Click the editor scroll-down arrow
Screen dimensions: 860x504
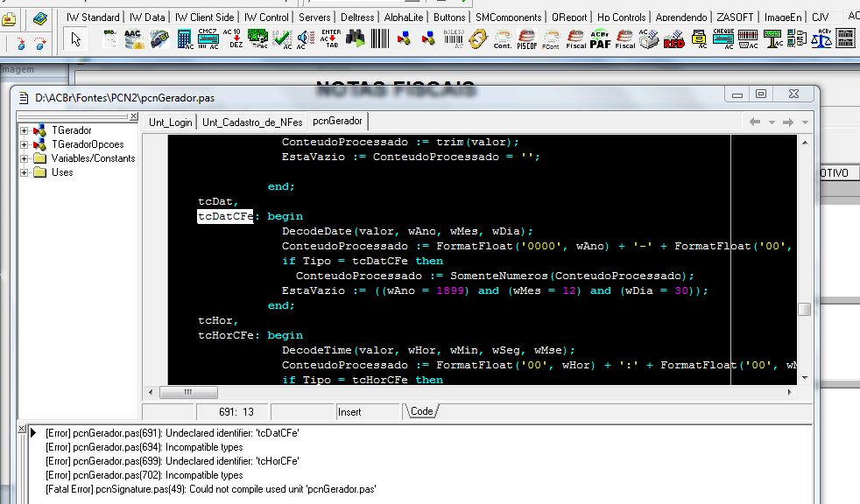coord(805,377)
